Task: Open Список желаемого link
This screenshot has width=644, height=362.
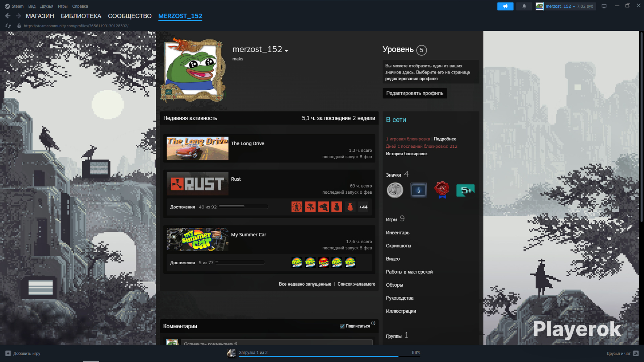Action: (x=356, y=284)
